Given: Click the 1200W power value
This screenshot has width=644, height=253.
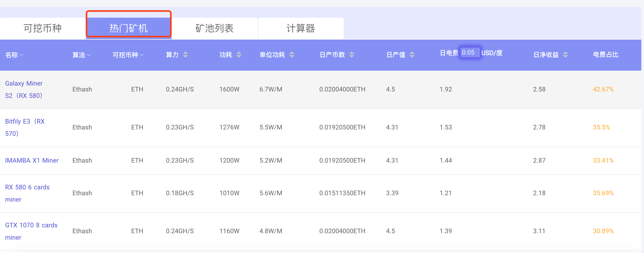Looking at the screenshot, I should [229, 160].
